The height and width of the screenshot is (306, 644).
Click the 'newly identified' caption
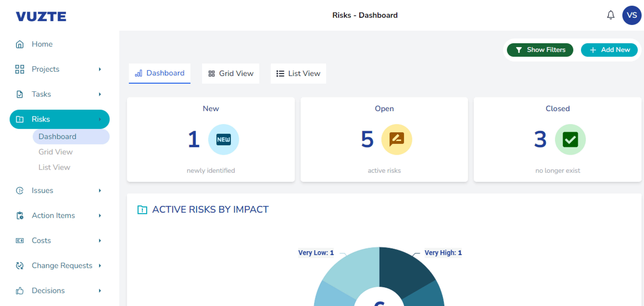211,170
